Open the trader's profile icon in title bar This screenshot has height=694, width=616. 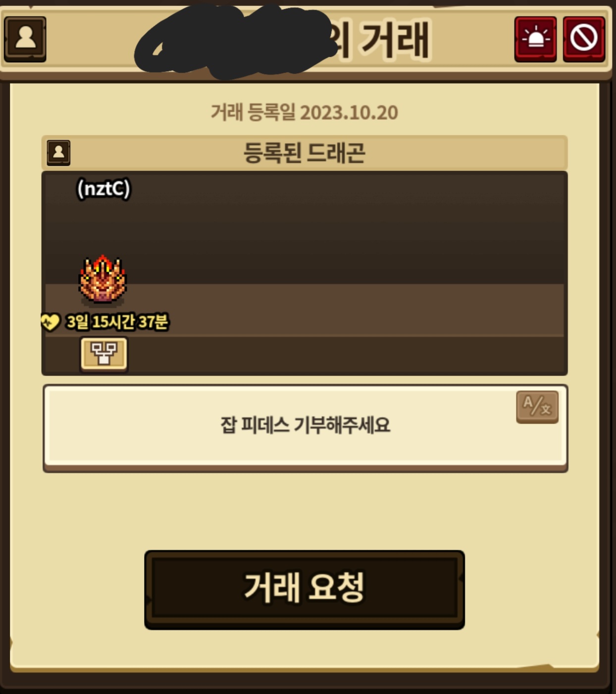(25, 39)
